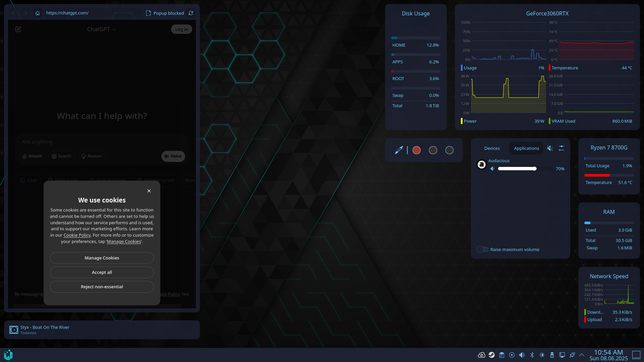Enable the Search option in ChatGPT
Image resolution: width=644 pixels, height=362 pixels.
click(x=61, y=156)
